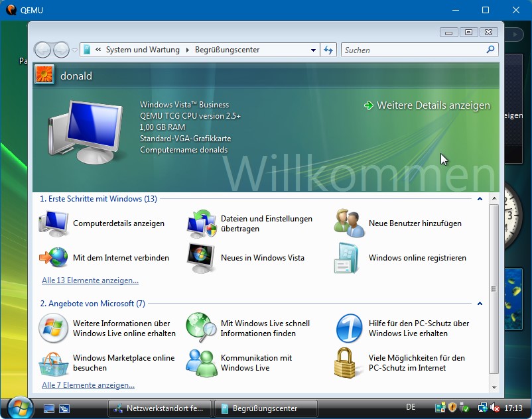Open the Neues in Windows Vista icon
Viewport: 532px width, 419px height.
pyautogui.click(x=201, y=258)
